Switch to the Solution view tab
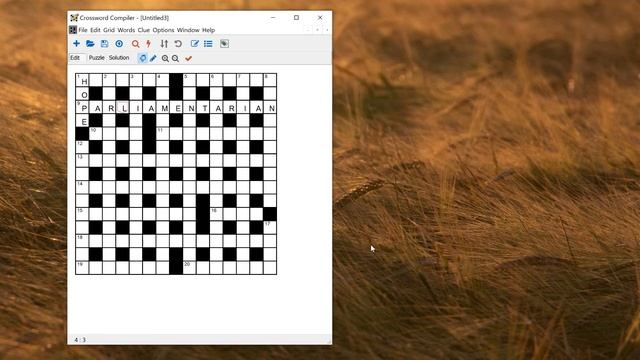Image resolution: width=640 pixels, height=360 pixels. click(x=119, y=58)
